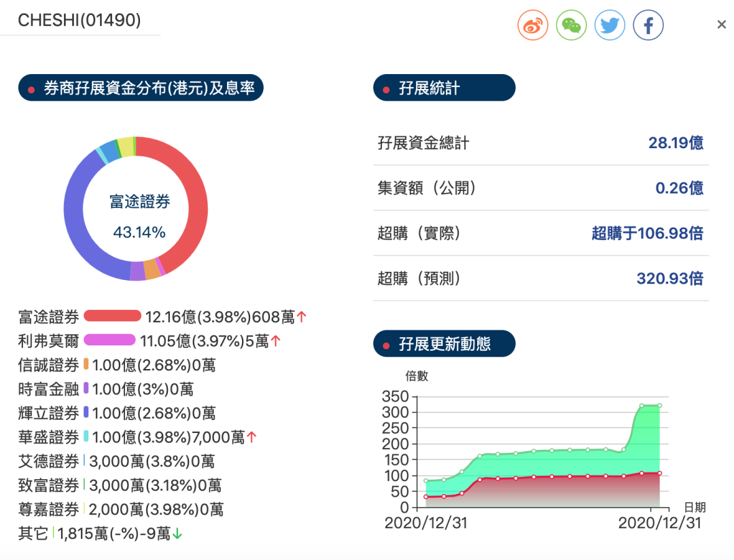Share via the green WeChat icon
The width and height of the screenshot is (734, 560).
571,26
